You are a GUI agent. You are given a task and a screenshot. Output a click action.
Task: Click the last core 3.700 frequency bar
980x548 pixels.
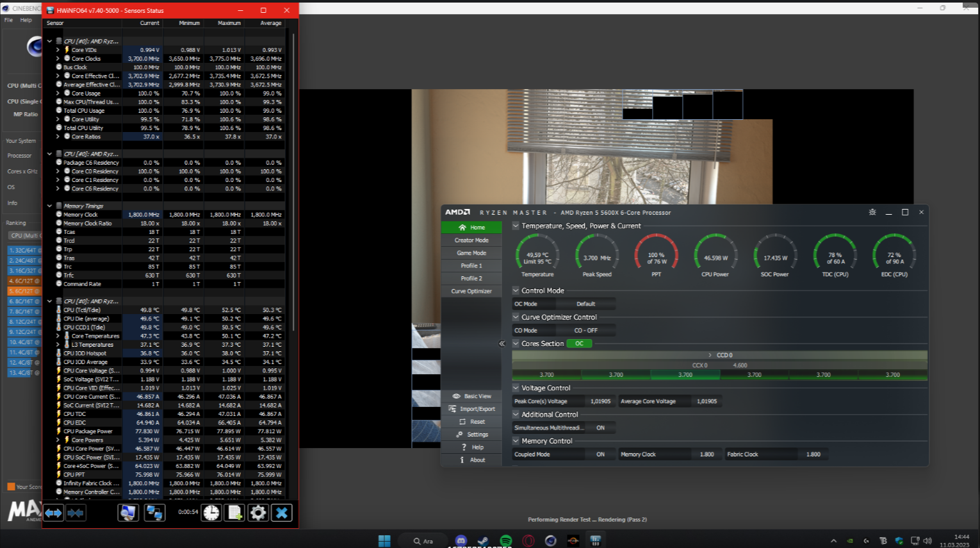(x=893, y=375)
